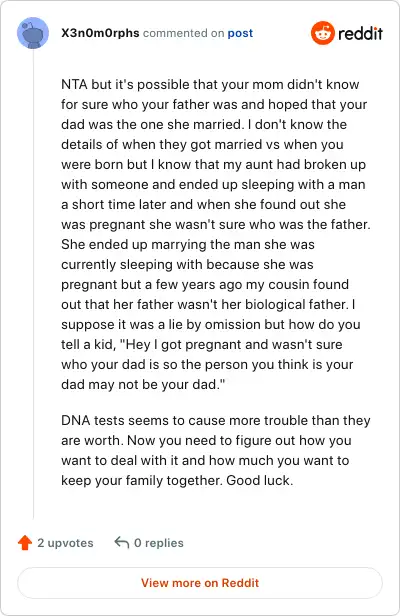
Task: Open the X3n0m0rphs username profile link
Action: [x=100, y=33]
